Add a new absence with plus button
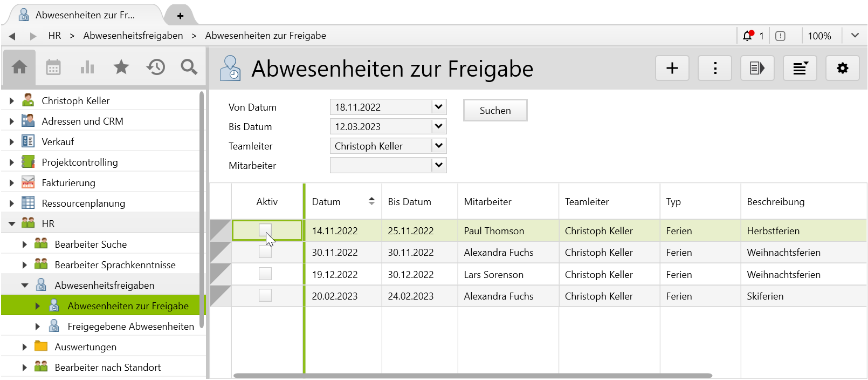The width and height of the screenshot is (868, 380). pyautogui.click(x=672, y=69)
